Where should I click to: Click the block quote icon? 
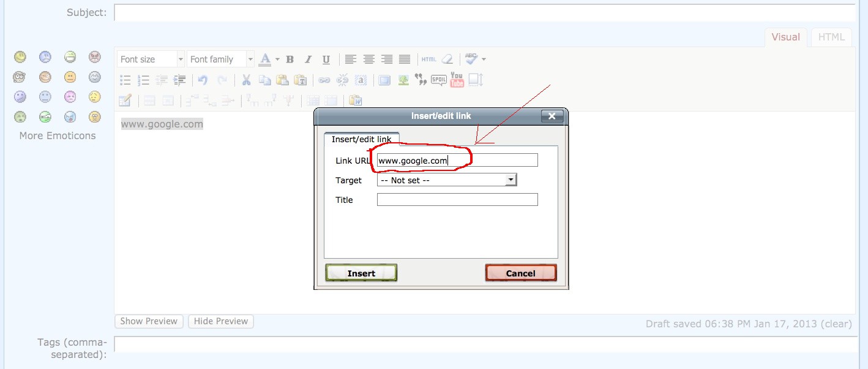click(421, 80)
